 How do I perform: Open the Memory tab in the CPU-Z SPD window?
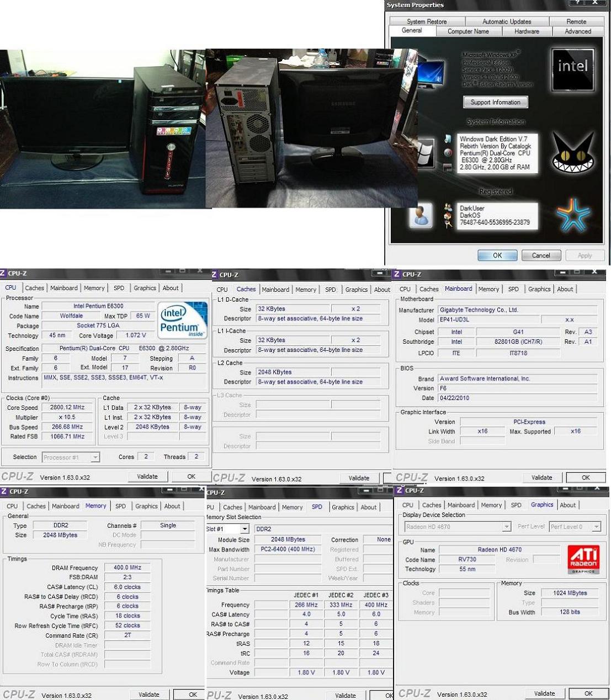[292, 507]
